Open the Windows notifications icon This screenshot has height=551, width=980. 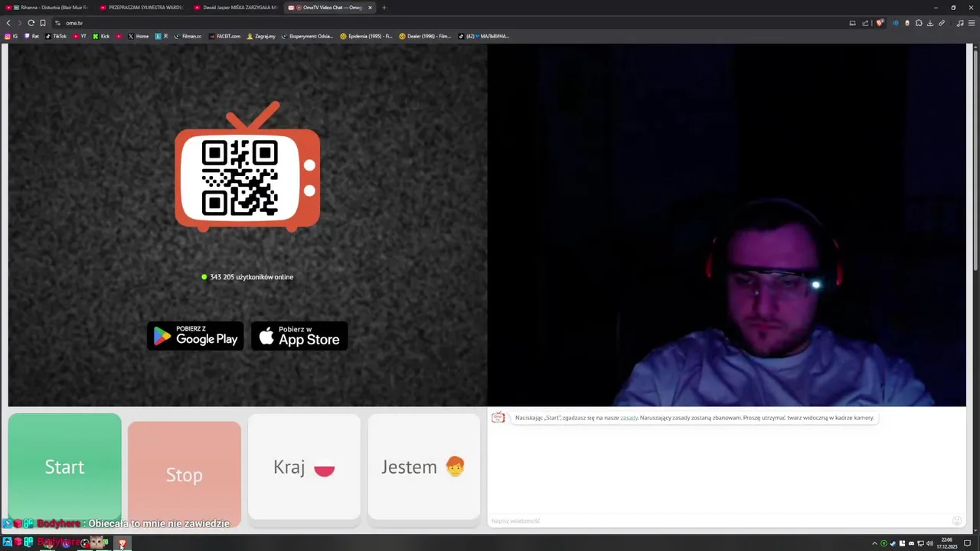click(968, 543)
